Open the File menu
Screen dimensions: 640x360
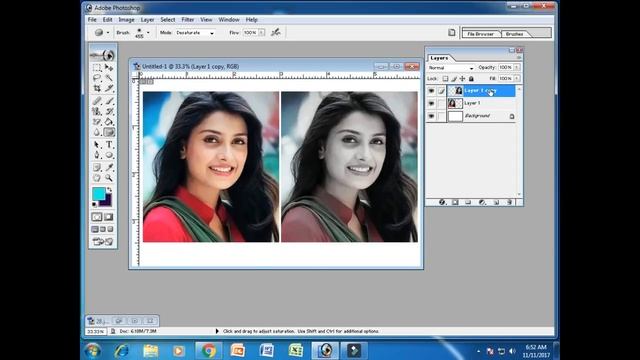[92, 20]
